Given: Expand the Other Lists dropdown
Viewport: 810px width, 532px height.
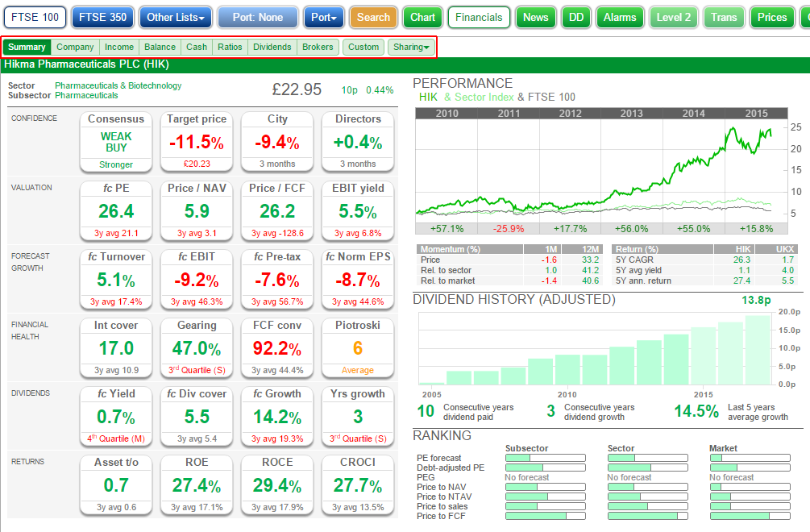Looking at the screenshot, I should tap(176, 17).
